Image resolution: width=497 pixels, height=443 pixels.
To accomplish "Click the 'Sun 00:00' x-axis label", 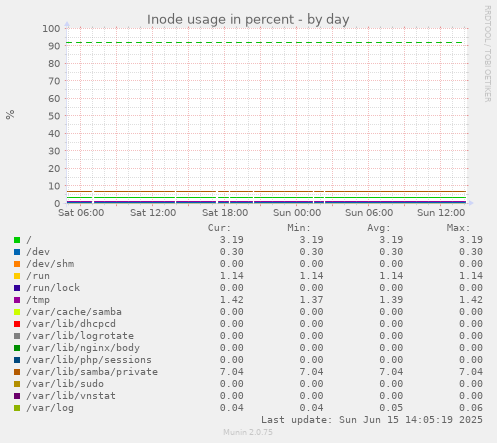I will (x=297, y=213).
